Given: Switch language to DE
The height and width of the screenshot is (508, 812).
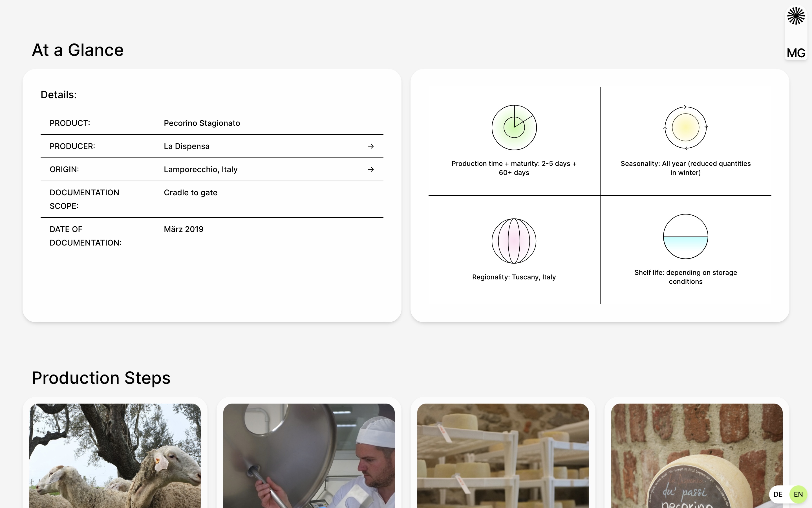Looking at the screenshot, I should [x=778, y=494].
